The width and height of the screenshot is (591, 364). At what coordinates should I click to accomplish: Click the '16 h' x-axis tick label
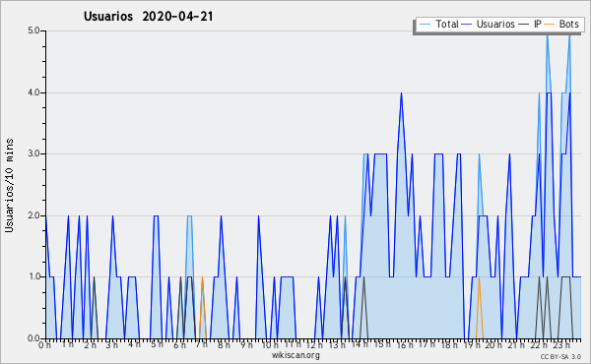(x=405, y=345)
